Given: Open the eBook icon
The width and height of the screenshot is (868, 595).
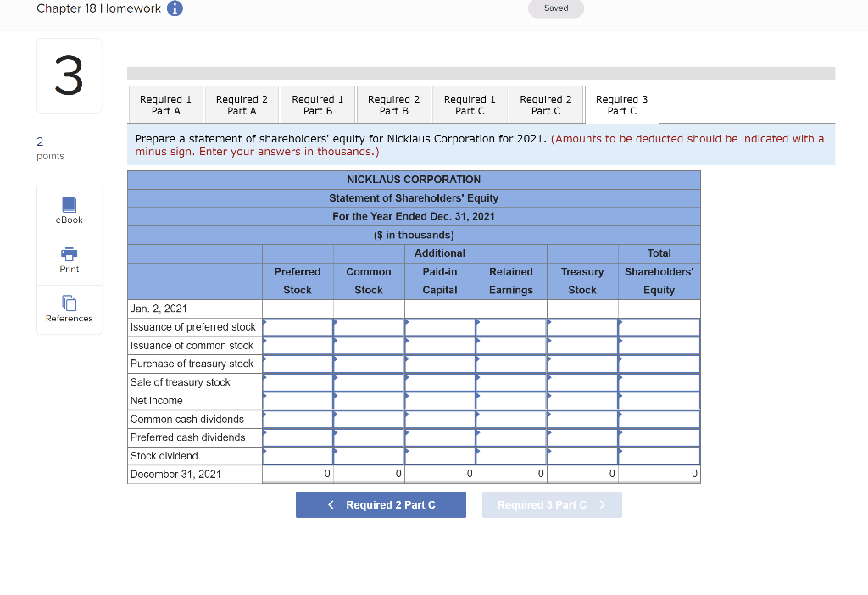Looking at the screenshot, I should [x=70, y=210].
